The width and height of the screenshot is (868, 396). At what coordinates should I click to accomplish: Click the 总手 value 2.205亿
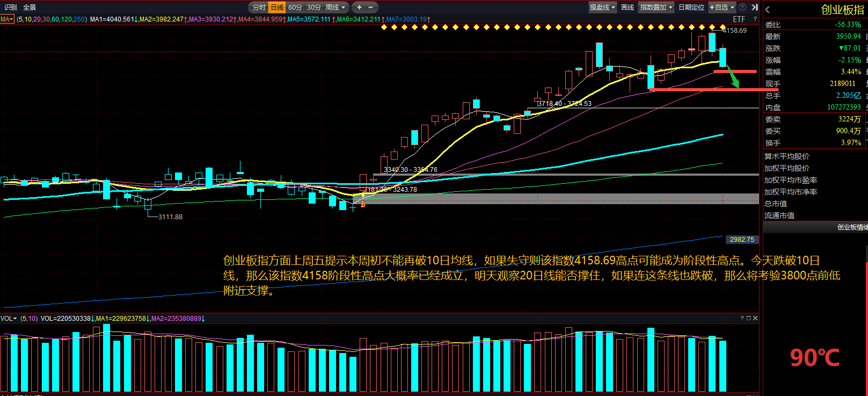coord(848,96)
